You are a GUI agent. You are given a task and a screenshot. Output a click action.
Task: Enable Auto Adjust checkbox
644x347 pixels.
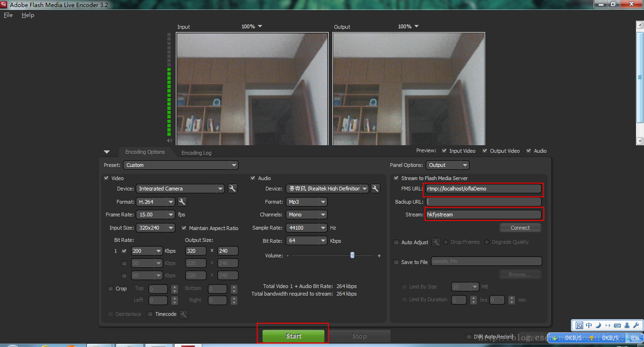pos(396,242)
